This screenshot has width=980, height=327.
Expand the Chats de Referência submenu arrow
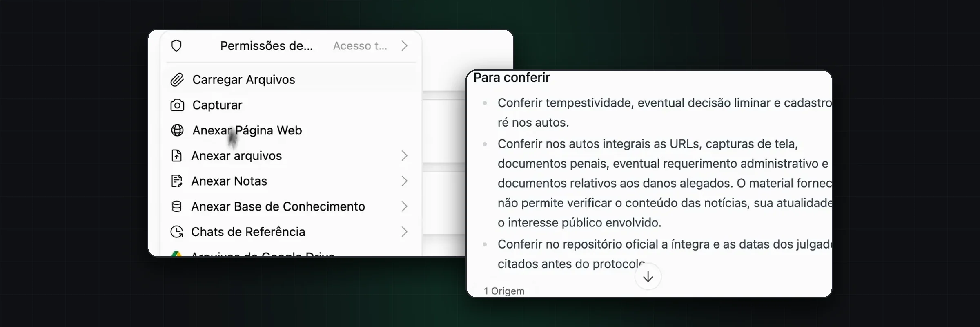click(404, 232)
